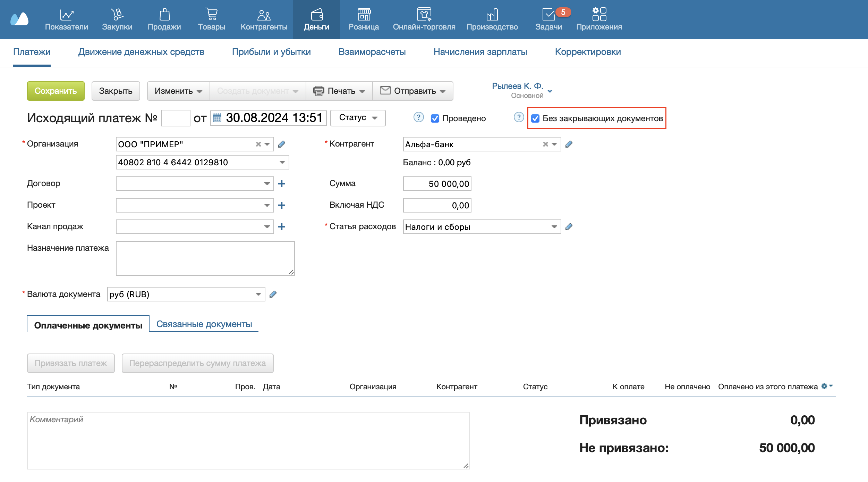Screen dimensions: 868x482
Task: Expand the Отправить dropdown
Action: [412, 91]
